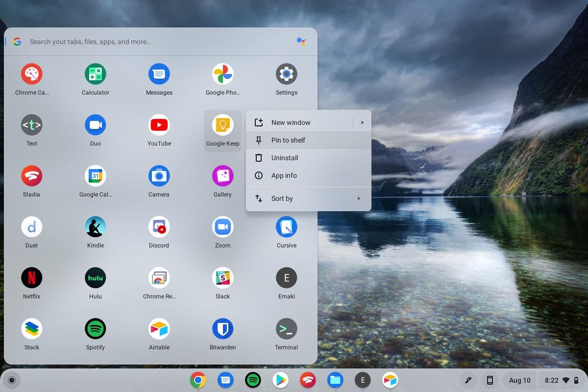Open Discord from the launcher
Image resolution: width=588 pixels, height=392 pixels.
[159, 231]
